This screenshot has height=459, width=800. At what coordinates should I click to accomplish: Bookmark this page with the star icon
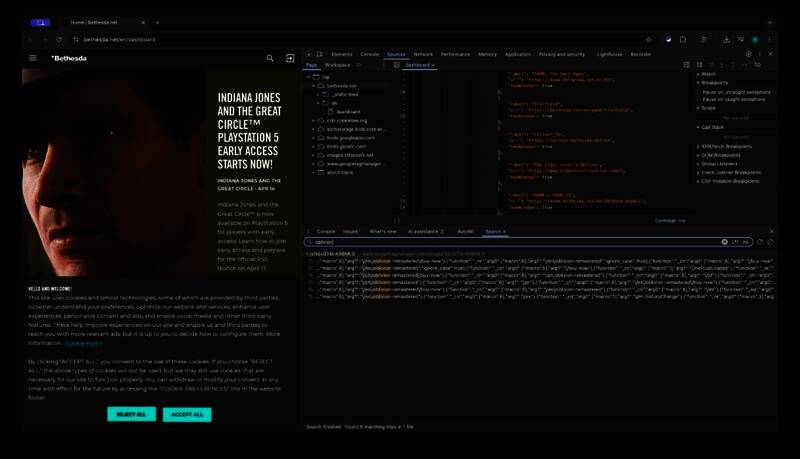coord(649,39)
